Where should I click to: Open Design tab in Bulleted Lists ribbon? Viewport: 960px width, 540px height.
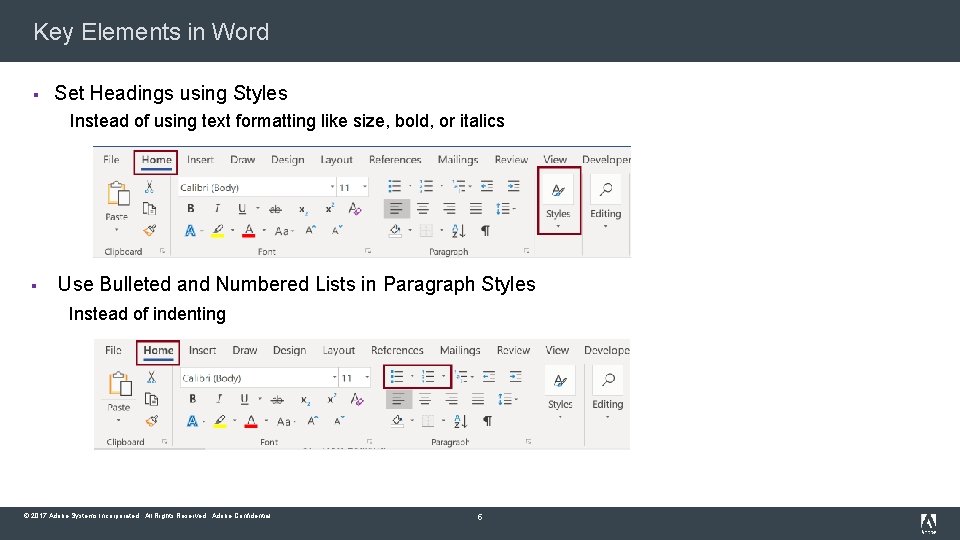(x=290, y=350)
